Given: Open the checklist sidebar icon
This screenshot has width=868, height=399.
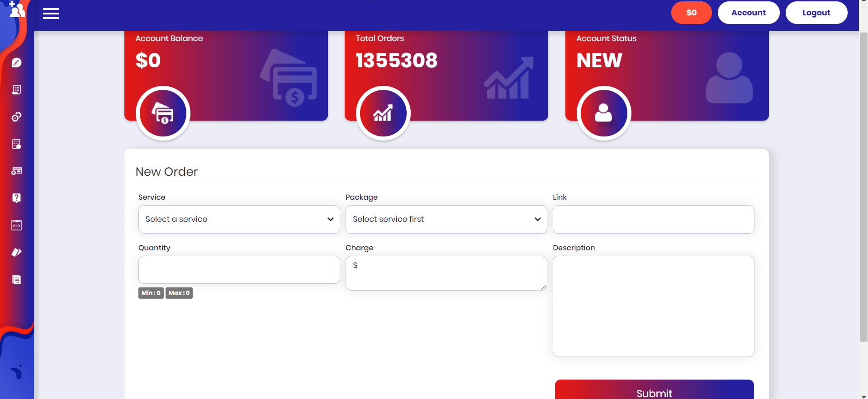Looking at the screenshot, I should click(x=17, y=144).
